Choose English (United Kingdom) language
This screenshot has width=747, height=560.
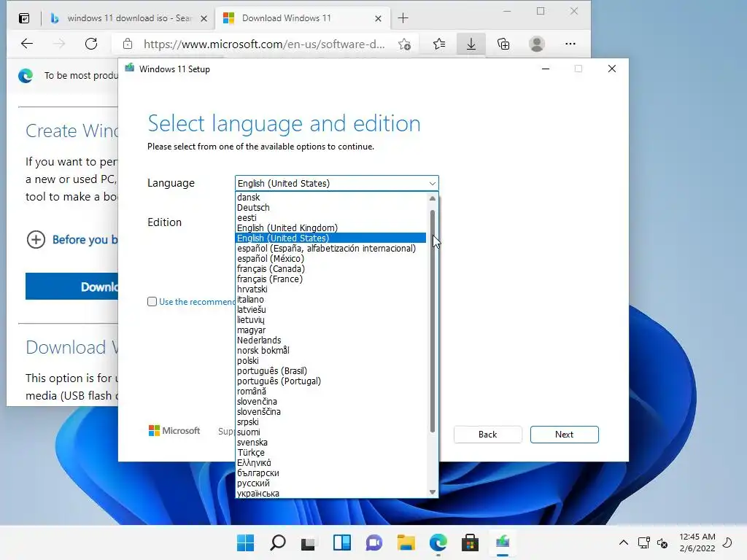331,227
